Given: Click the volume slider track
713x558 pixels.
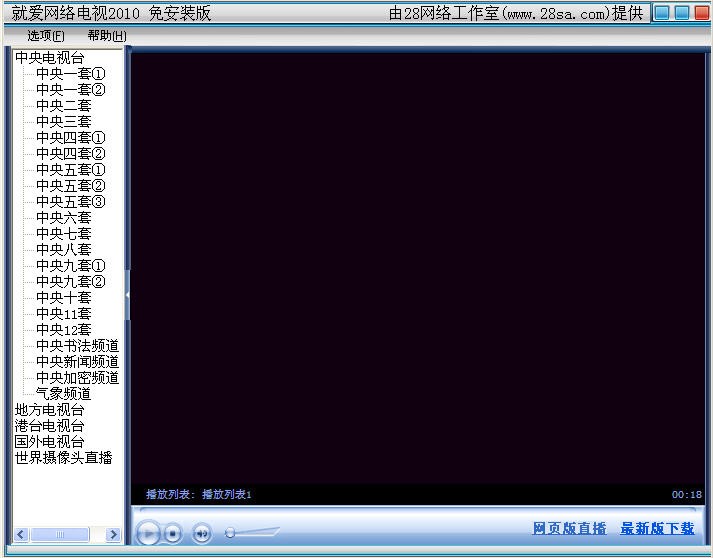Looking at the screenshot, I should tap(253, 532).
